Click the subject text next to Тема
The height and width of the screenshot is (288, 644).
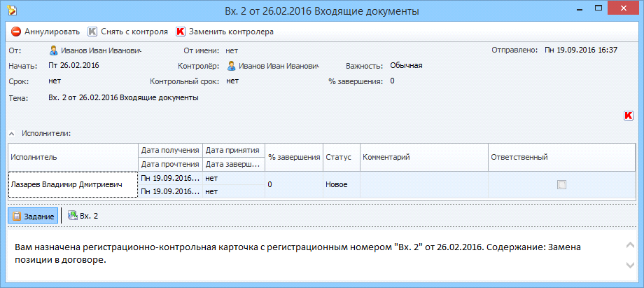point(124,98)
